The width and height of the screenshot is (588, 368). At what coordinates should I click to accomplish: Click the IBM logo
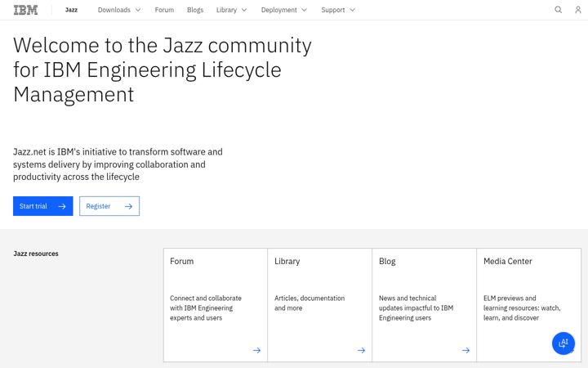25,10
